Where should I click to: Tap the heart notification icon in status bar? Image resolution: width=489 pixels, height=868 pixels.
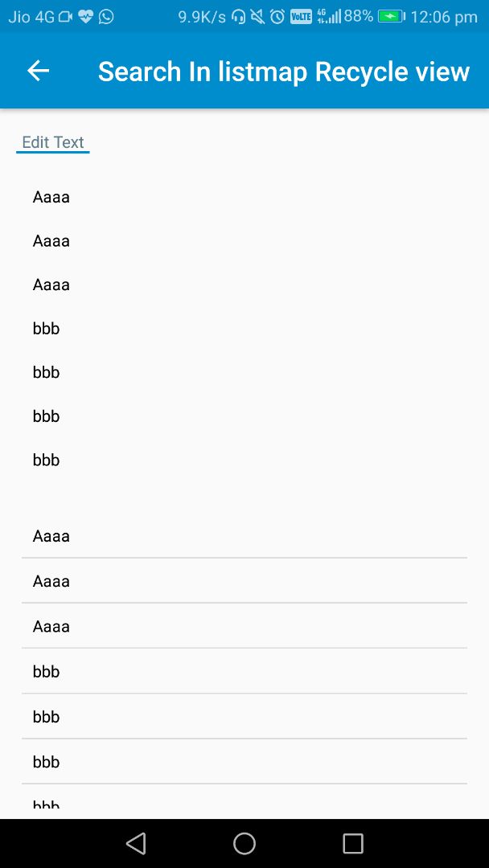[x=86, y=16]
